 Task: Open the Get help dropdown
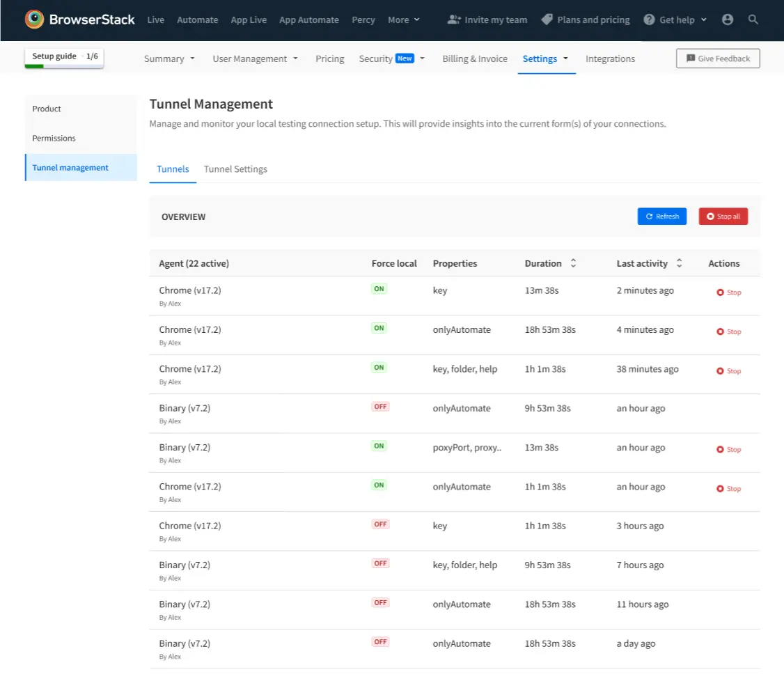tap(675, 19)
